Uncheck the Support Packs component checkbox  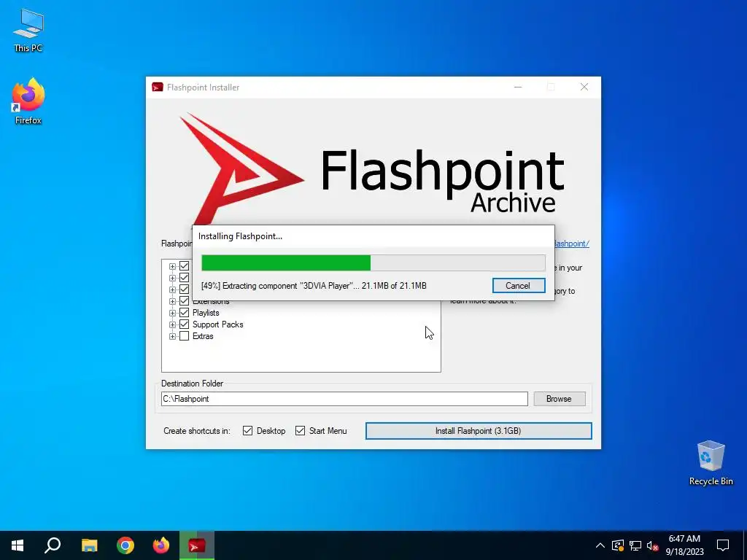click(184, 324)
